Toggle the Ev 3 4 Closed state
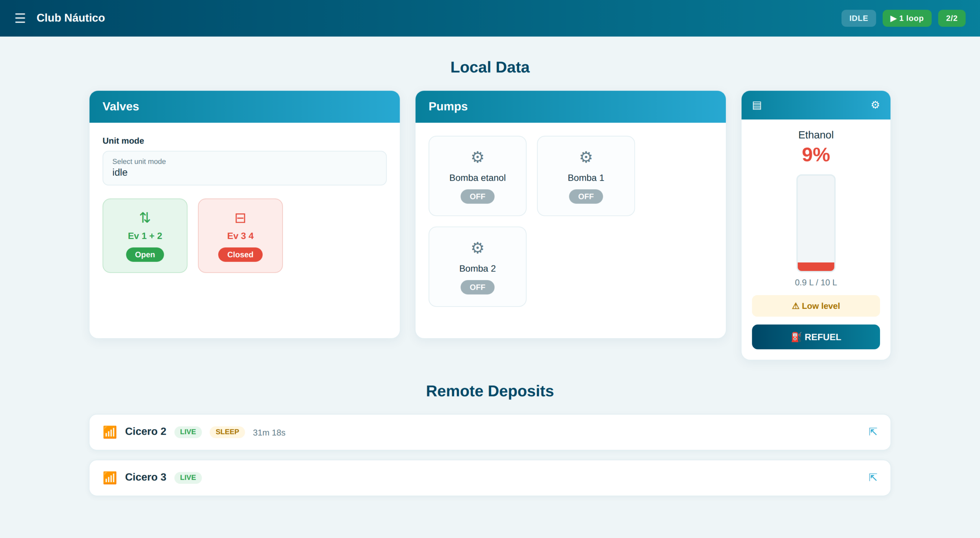The height and width of the screenshot is (538, 980). [x=240, y=254]
